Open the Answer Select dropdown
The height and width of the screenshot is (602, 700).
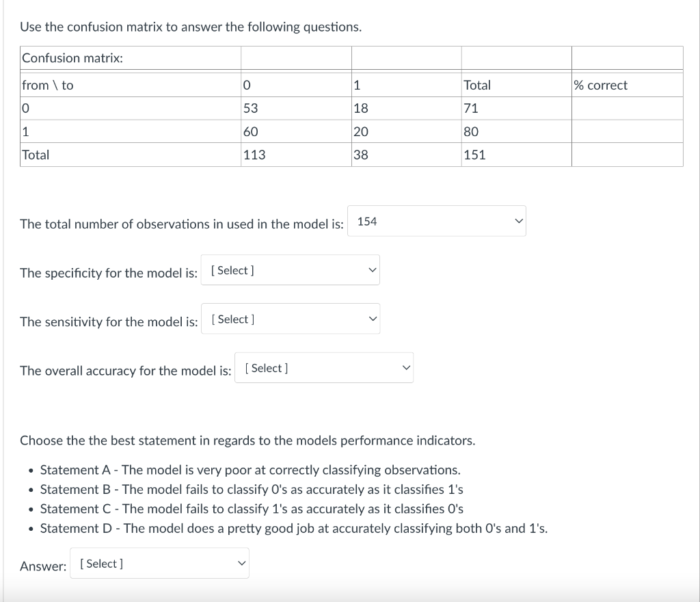159,563
